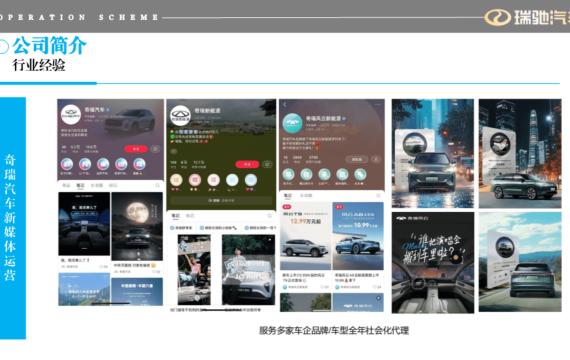570x360 pixels.
Task: Like the 嘿,搞崭事儿了 note via heart
Action: tap(101, 267)
